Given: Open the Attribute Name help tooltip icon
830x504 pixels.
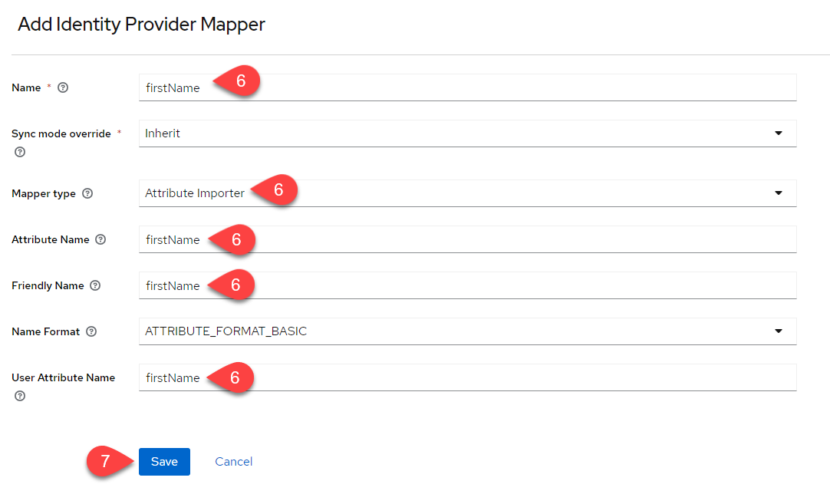Looking at the screenshot, I should point(100,239).
